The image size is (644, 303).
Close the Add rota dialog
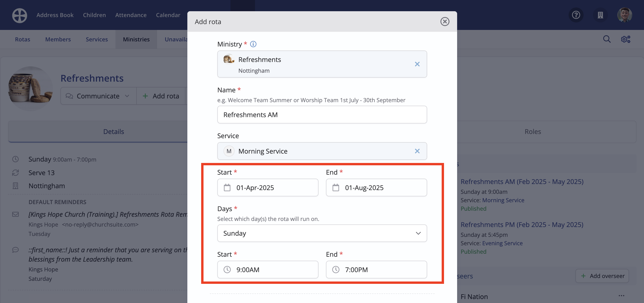445,22
